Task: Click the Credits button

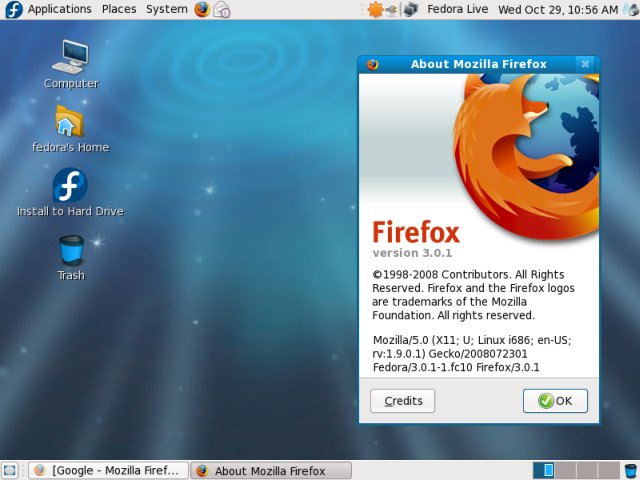Action: click(402, 401)
